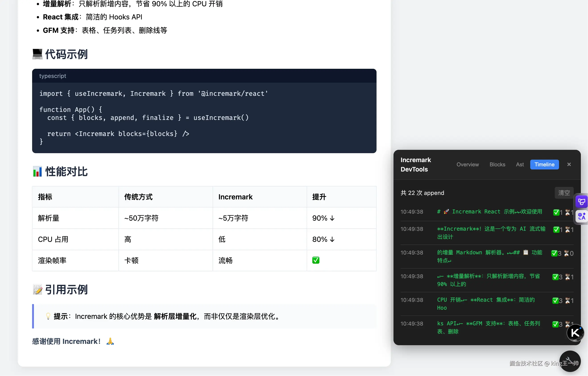Click the round K avatar button
The height and width of the screenshot is (376, 588).
coord(575,333)
